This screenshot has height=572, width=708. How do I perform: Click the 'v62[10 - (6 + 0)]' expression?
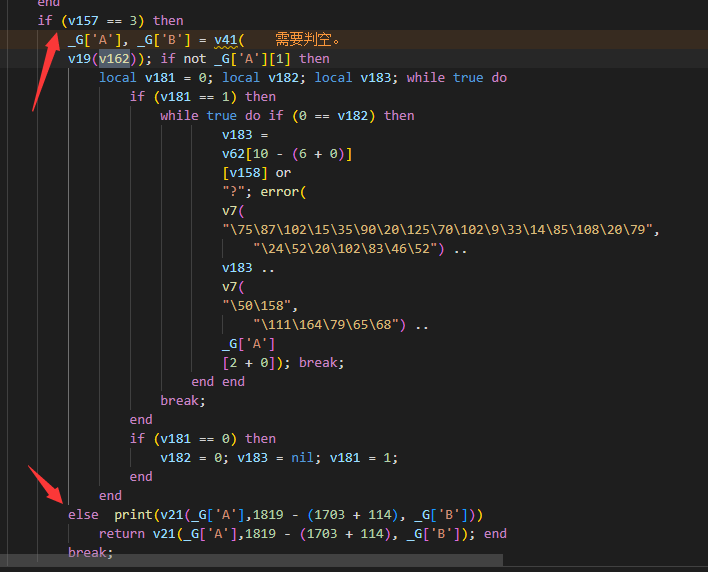(x=287, y=154)
